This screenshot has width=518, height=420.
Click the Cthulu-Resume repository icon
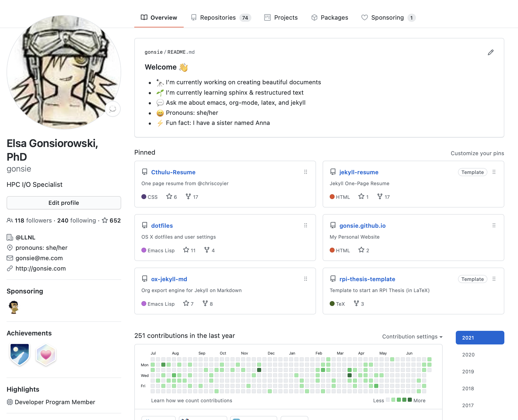tap(145, 172)
